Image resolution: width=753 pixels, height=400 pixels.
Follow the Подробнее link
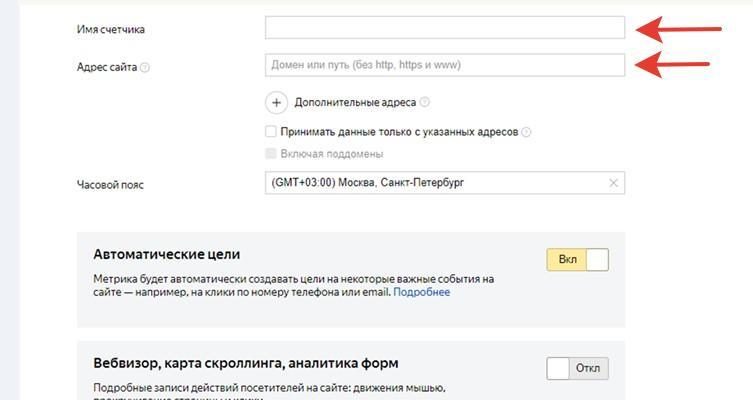421,292
